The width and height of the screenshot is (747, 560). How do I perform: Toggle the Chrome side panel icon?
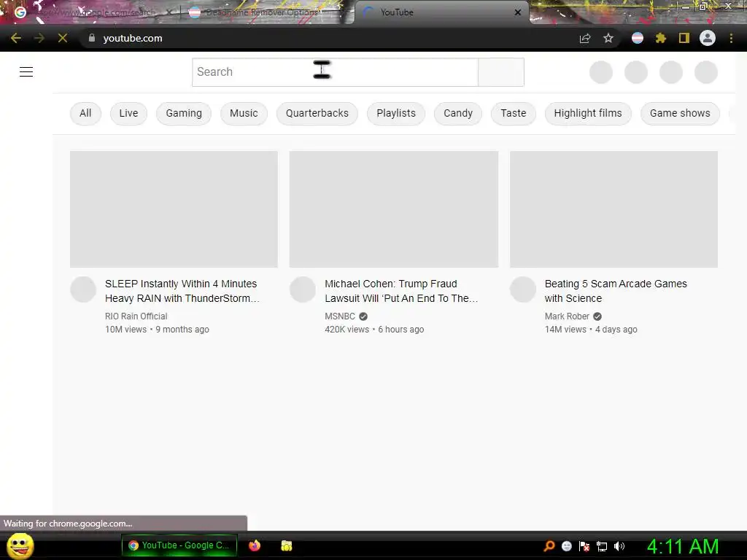(x=684, y=38)
